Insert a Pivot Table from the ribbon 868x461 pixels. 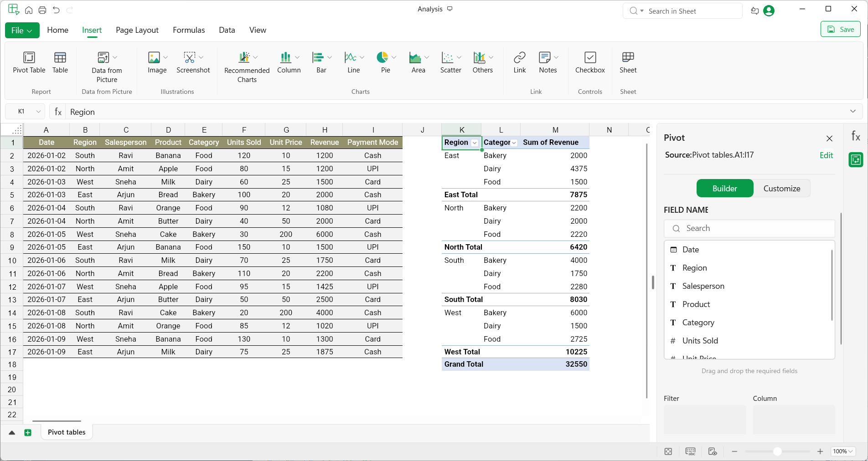[x=29, y=62]
